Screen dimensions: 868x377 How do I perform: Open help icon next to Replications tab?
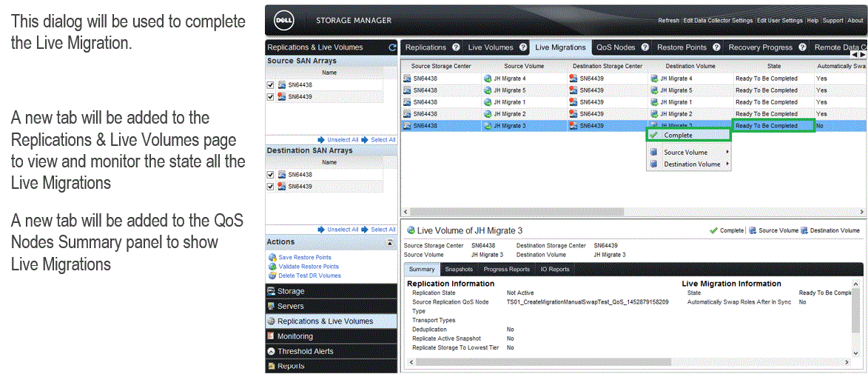(456, 47)
